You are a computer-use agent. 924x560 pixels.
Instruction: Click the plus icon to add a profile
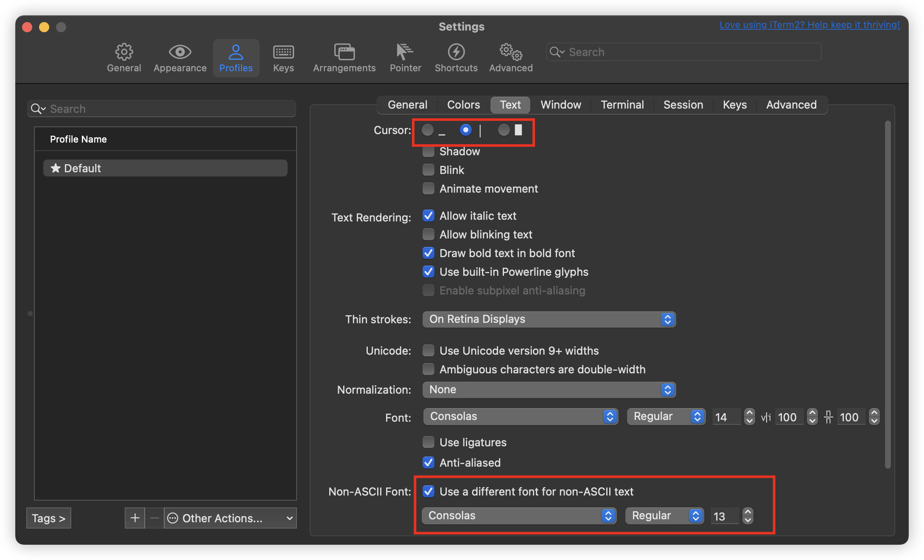coord(135,518)
